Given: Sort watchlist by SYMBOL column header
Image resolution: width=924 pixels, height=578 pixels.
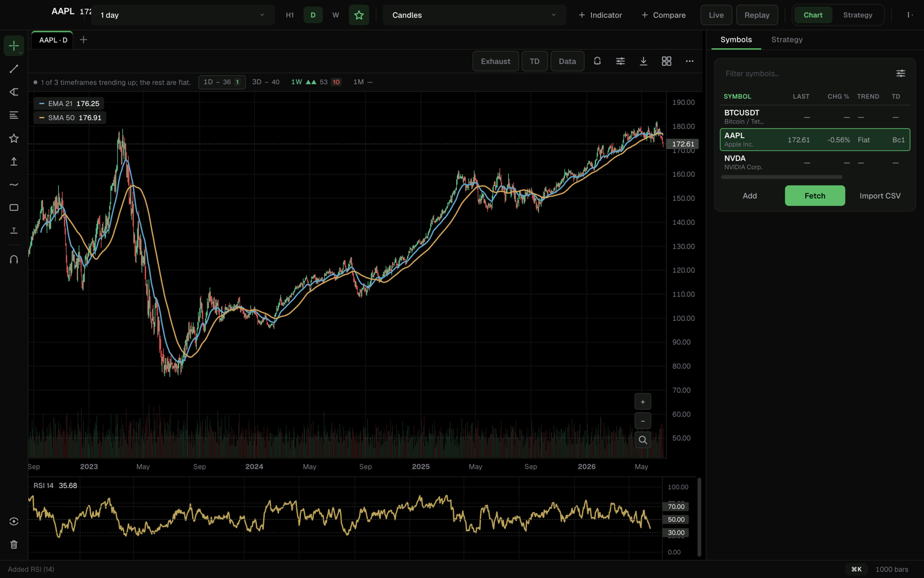Looking at the screenshot, I should pos(737,97).
